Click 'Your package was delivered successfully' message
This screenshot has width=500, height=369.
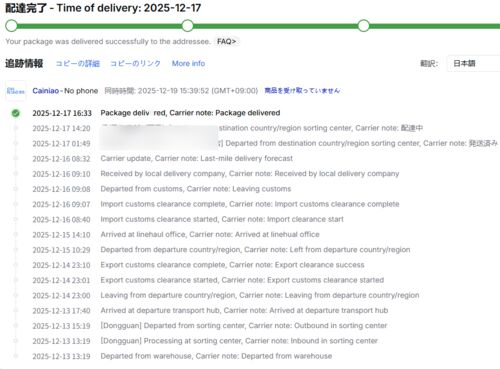point(108,42)
